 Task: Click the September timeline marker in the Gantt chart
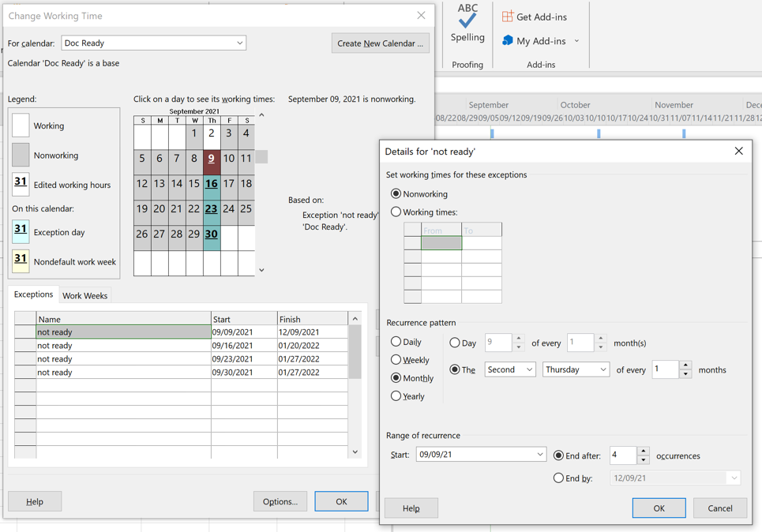(x=492, y=133)
